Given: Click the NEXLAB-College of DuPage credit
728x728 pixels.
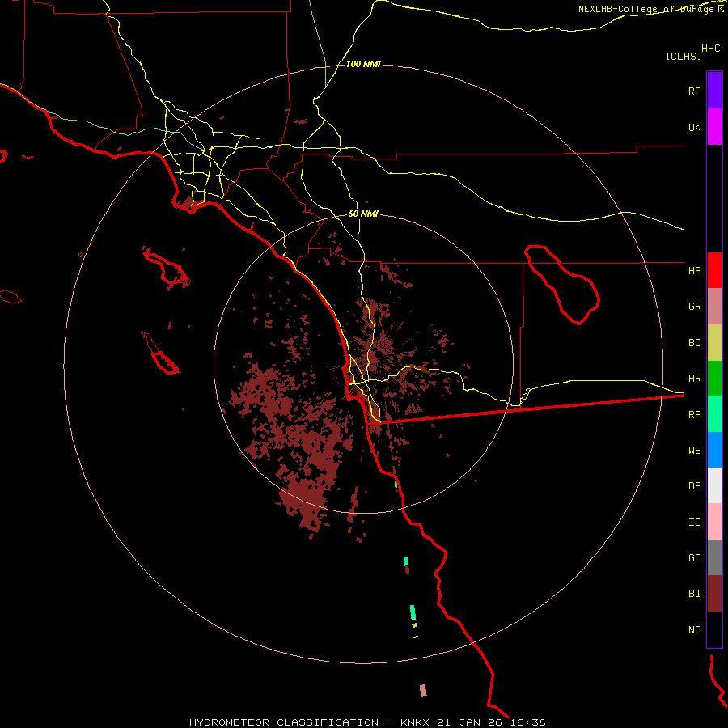Looking at the screenshot, I should [x=647, y=9].
